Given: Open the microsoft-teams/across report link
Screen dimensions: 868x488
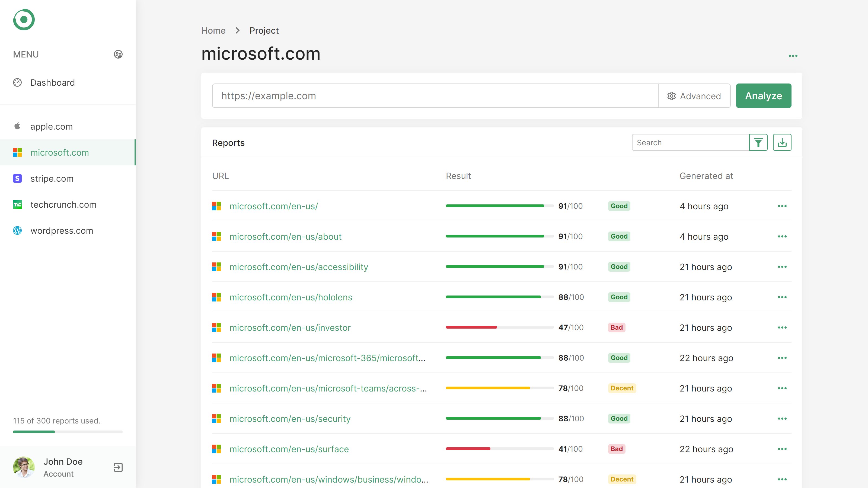Looking at the screenshot, I should [x=328, y=388].
